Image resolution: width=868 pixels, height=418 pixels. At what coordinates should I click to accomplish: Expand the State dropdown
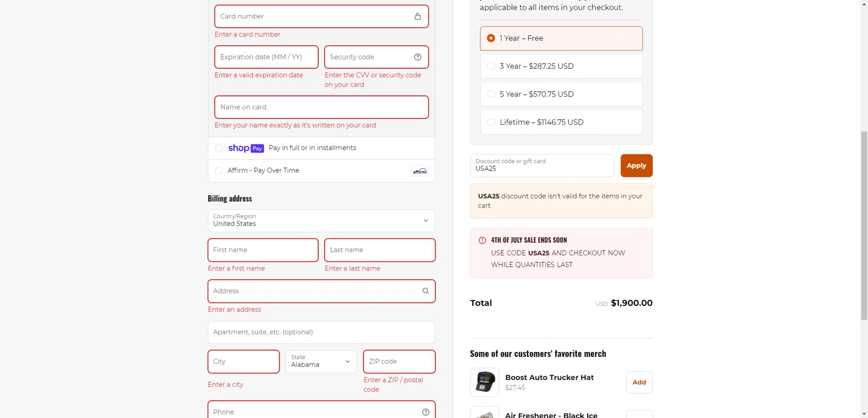point(321,361)
